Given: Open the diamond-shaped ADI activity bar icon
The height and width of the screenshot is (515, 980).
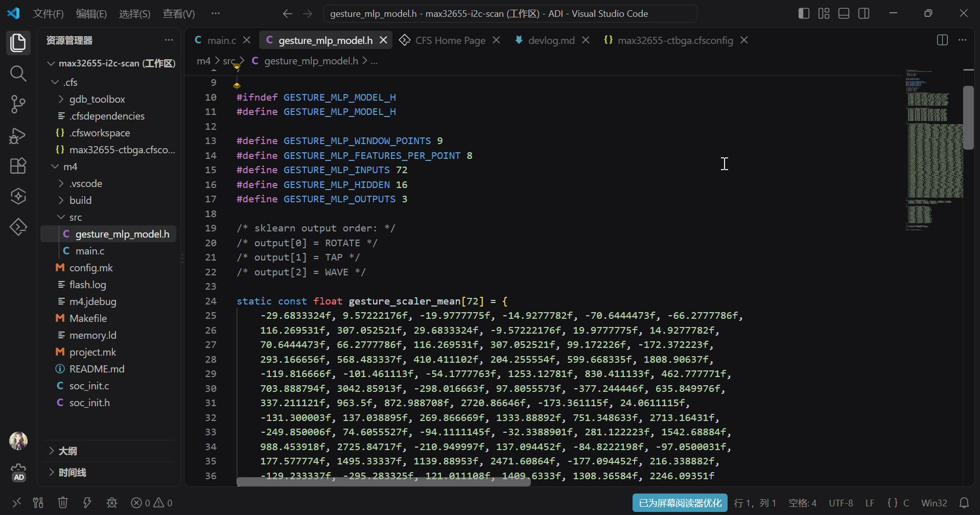Looking at the screenshot, I should coord(18,227).
